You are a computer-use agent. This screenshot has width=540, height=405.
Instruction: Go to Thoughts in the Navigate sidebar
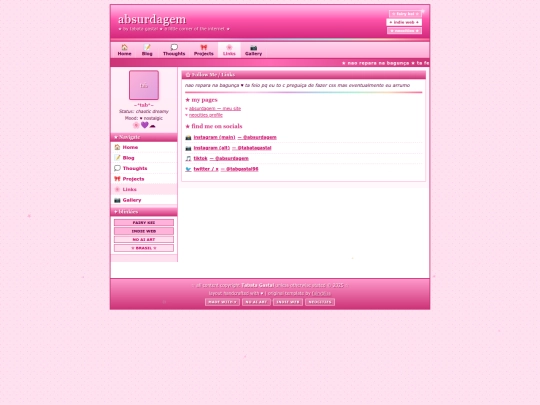144,168
